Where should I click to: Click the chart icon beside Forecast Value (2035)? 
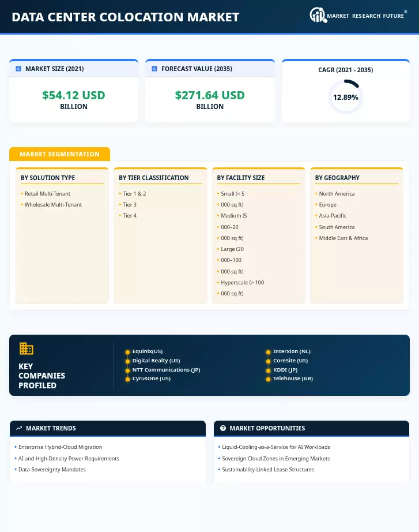tap(154, 69)
